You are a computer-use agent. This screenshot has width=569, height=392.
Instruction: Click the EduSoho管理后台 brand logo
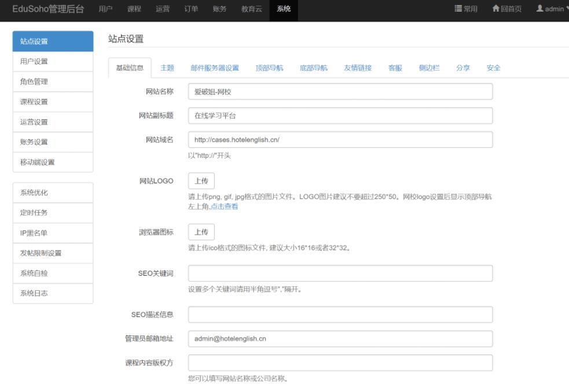[48, 9]
